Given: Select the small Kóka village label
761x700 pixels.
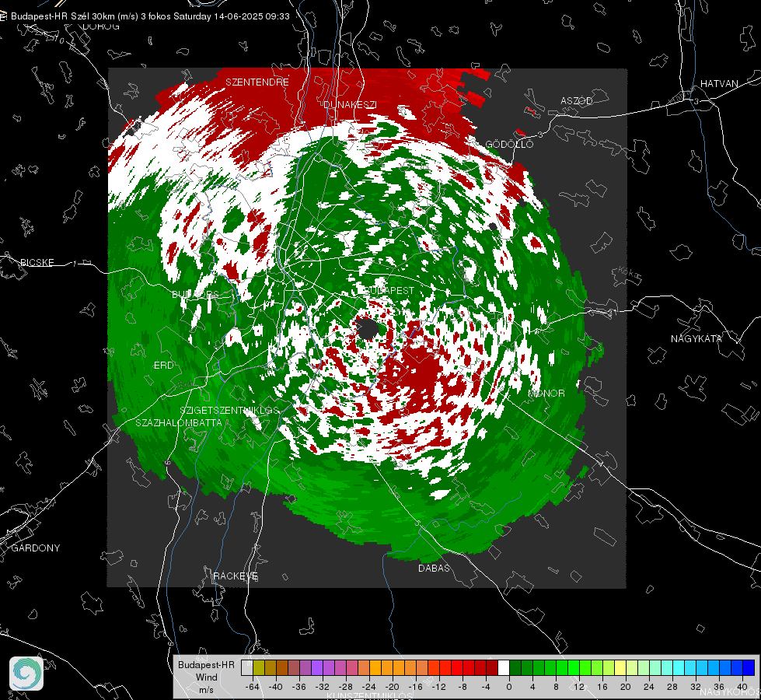Looking at the screenshot, I should click(630, 274).
